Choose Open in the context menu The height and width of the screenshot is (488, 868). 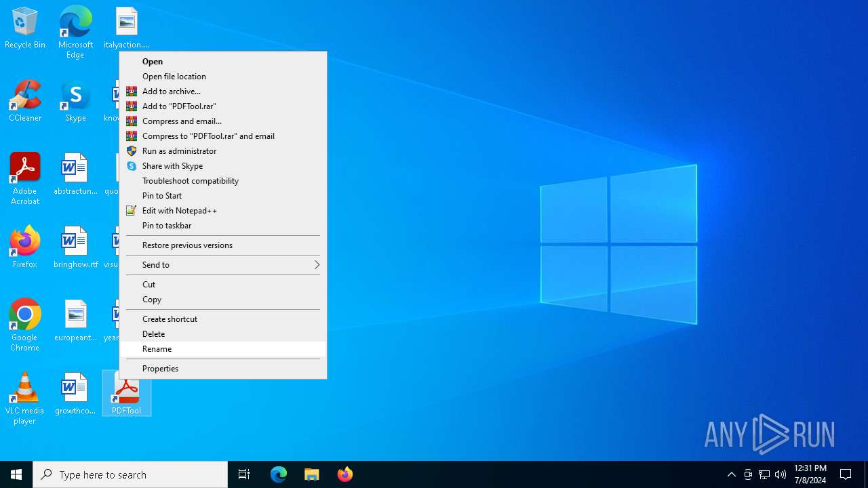[223, 62]
